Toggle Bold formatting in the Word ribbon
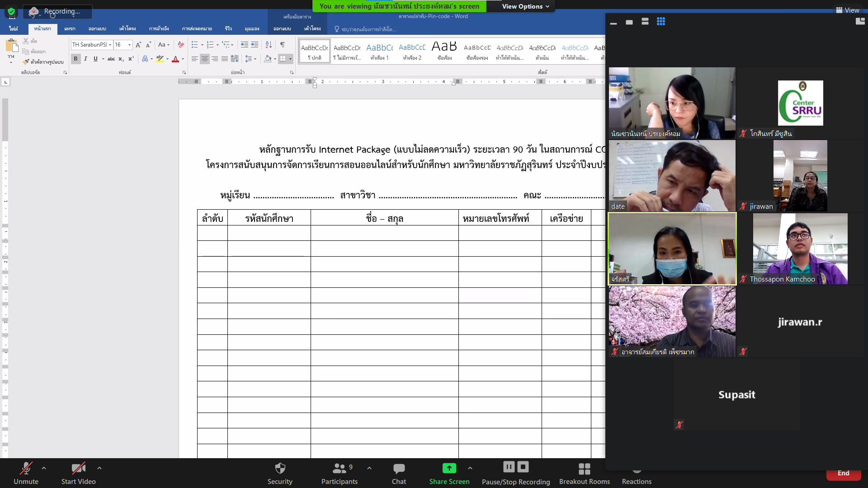 click(x=75, y=59)
